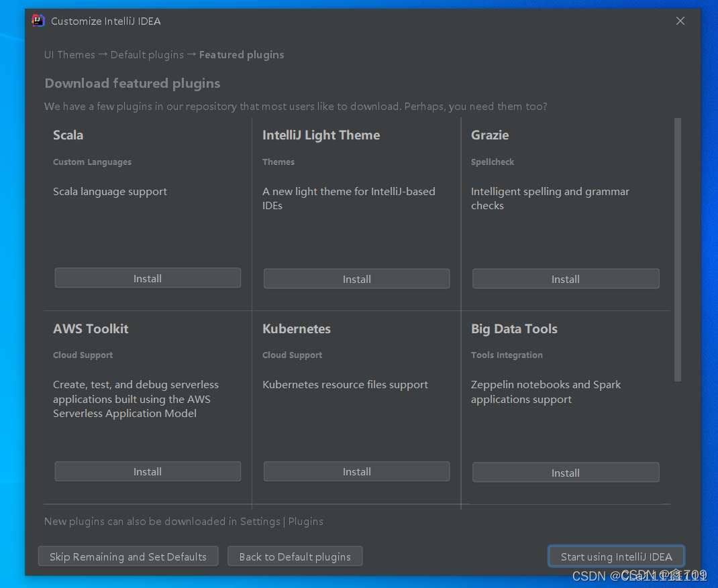Click the plugin list vertical scrollbar
Screen dimensions: 718x588
[677, 249]
